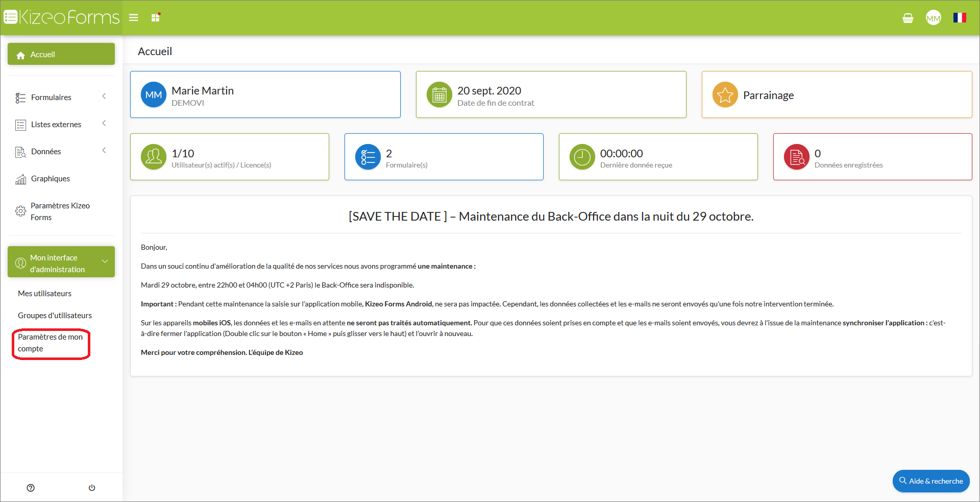Click the administration section person icon
The image size is (980, 502).
click(20, 263)
